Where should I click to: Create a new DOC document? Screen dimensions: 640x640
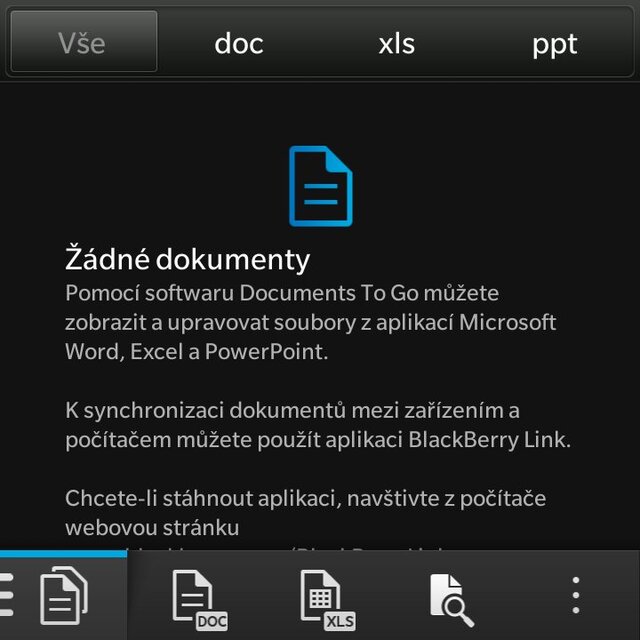(200, 600)
